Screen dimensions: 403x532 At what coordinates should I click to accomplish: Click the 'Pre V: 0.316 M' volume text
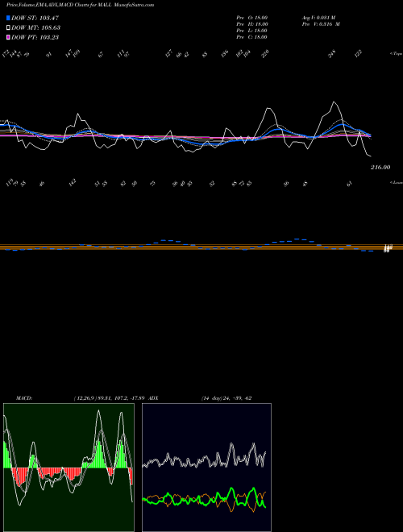click(x=321, y=24)
